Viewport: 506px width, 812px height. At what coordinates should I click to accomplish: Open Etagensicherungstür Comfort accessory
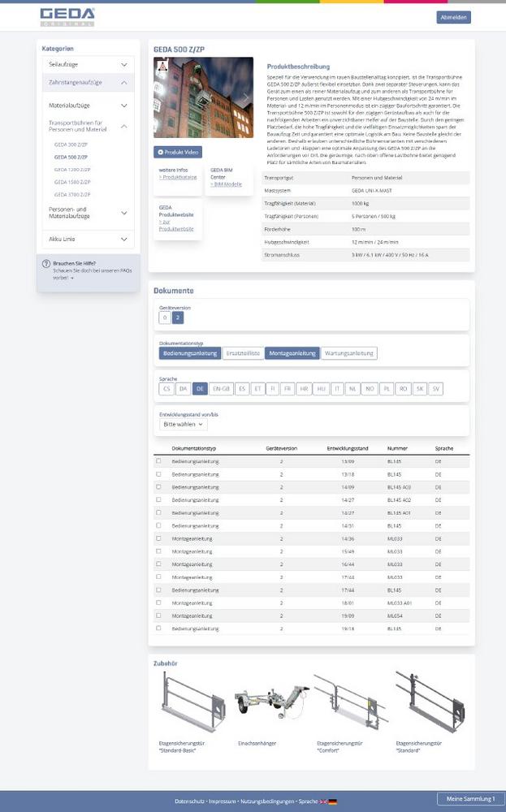click(351, 702)
